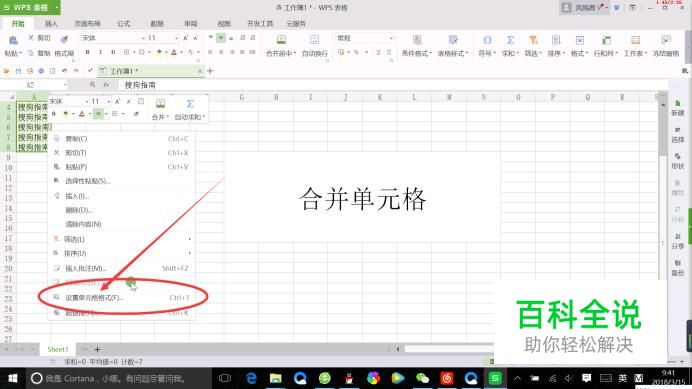Click the Share (分享) icon in right sidebar

[x=678, y=237]
